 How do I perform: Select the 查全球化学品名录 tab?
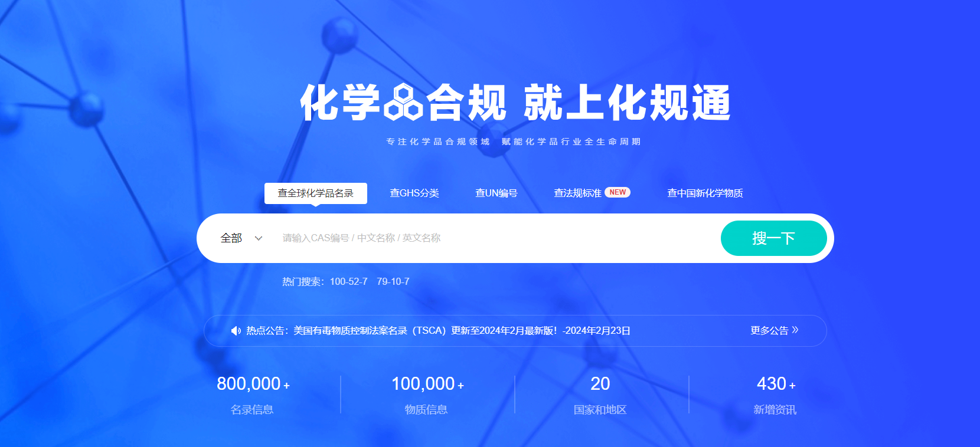315,193
